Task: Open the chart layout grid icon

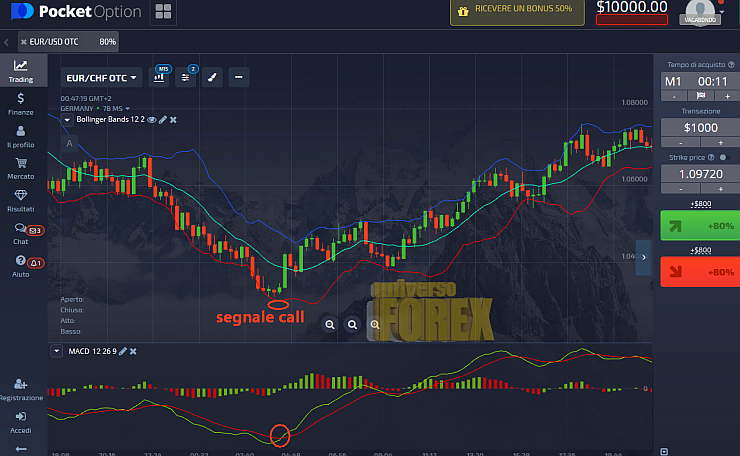Action: pyautogui.click(x=163, y=11)
